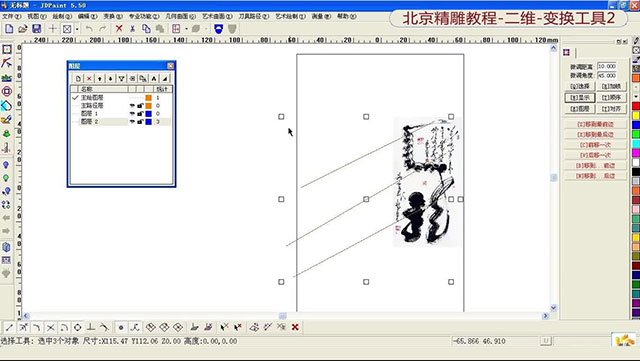Toggle visibility eye of second layer row
Image resolution: width=640 pixels, height=361 pixels.
coord(132,106)
